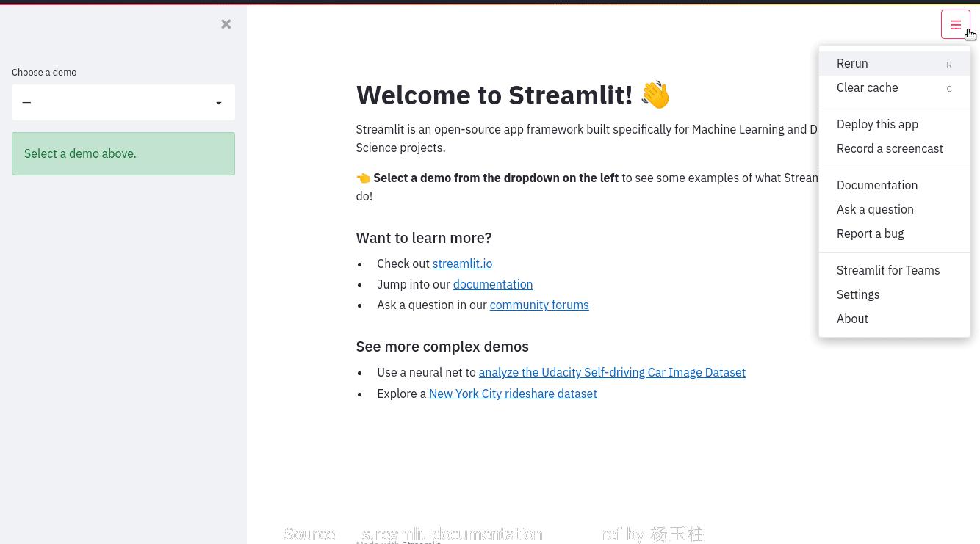Explore the New York City rideshare dataset link
980x544 pixels.
513,394
